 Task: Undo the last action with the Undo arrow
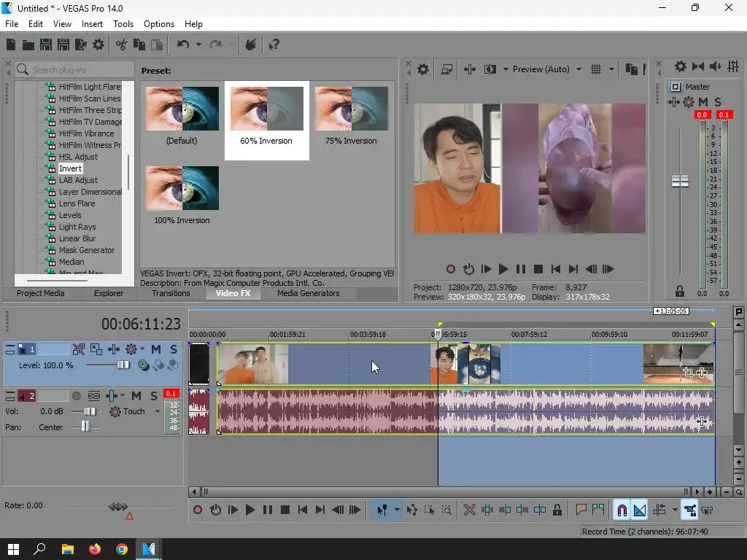(183, 44)
